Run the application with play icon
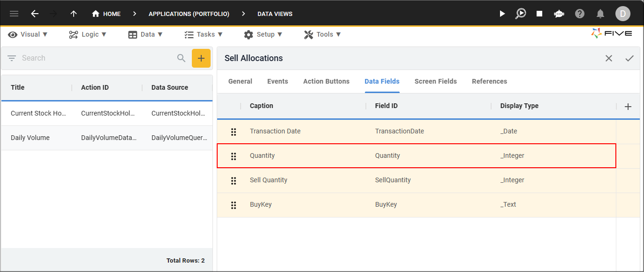 [502, 14]
